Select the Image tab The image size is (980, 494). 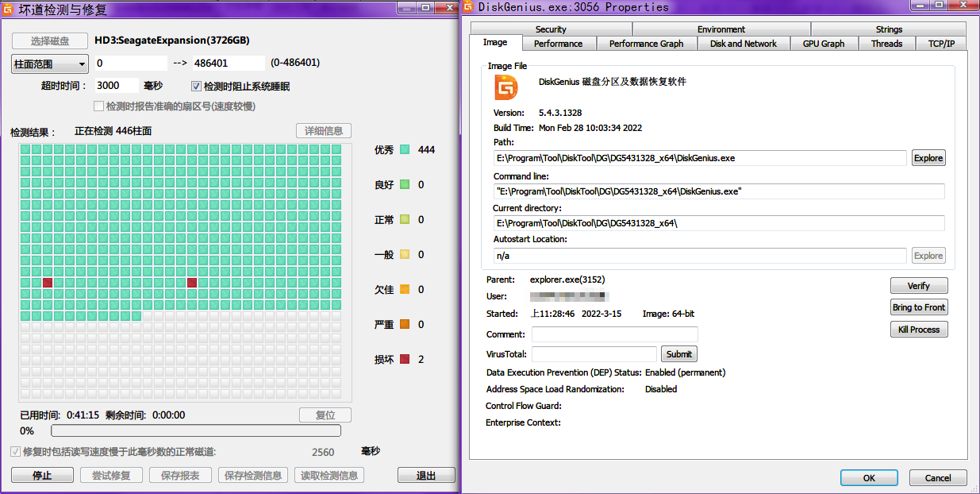[495, 42]
